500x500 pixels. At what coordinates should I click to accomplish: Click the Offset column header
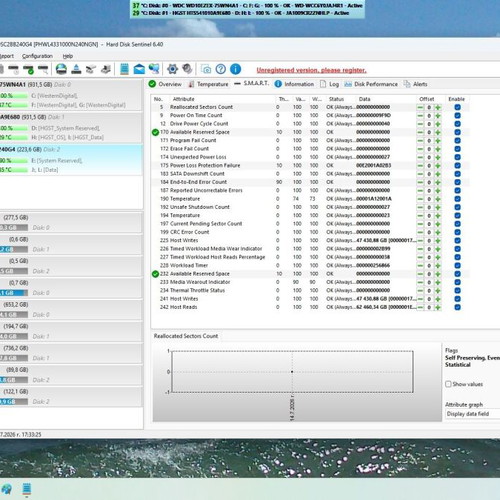[x=427, y=99]
